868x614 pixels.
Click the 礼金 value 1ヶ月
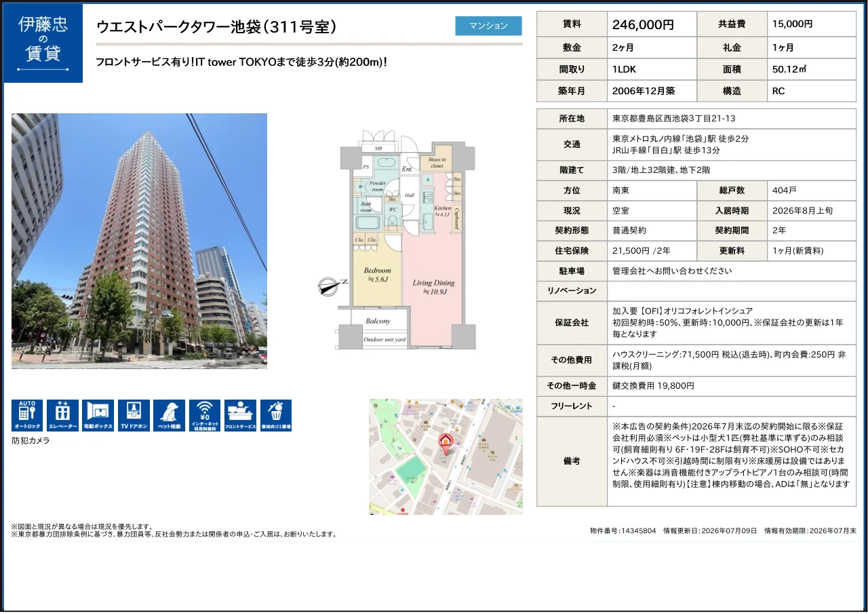pos(783,47)
